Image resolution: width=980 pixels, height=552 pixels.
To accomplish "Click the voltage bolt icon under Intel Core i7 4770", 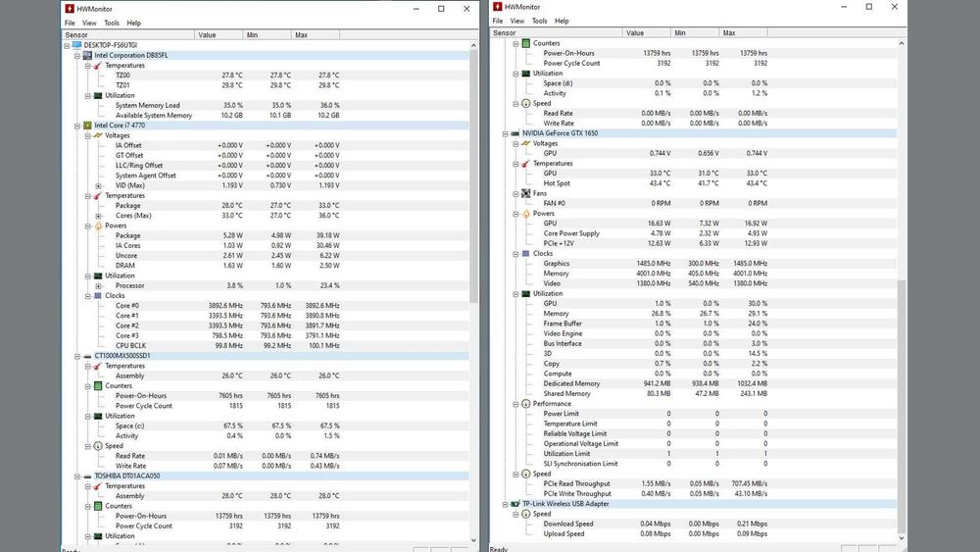I will tap(98, 135).
